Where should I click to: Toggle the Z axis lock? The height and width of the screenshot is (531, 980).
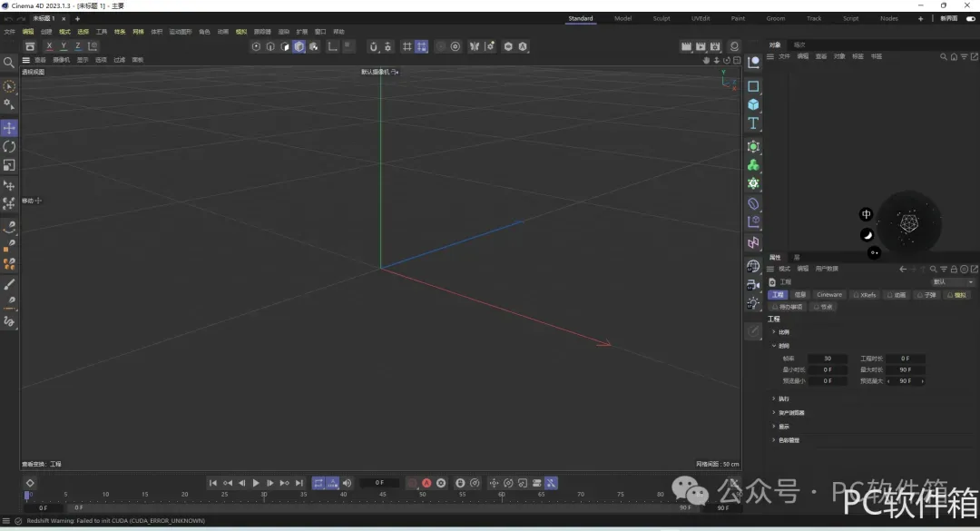[x=77, y=46]
